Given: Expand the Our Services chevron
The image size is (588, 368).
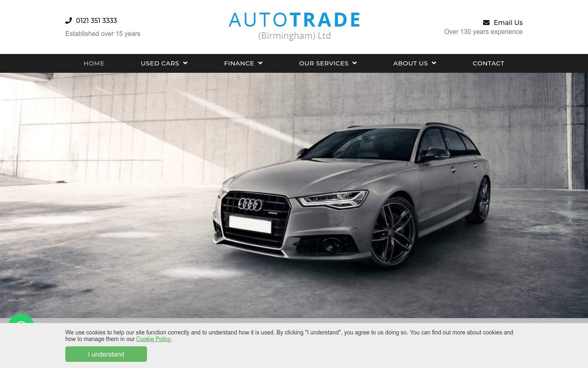Looking at the screenshot, I should pyautogui.click(x=354, y=63).
